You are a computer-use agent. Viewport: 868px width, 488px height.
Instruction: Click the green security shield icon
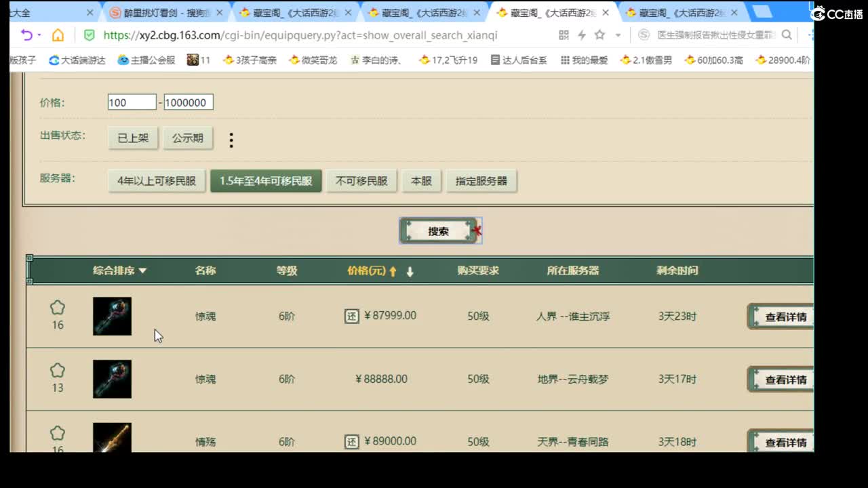(89, 35)
